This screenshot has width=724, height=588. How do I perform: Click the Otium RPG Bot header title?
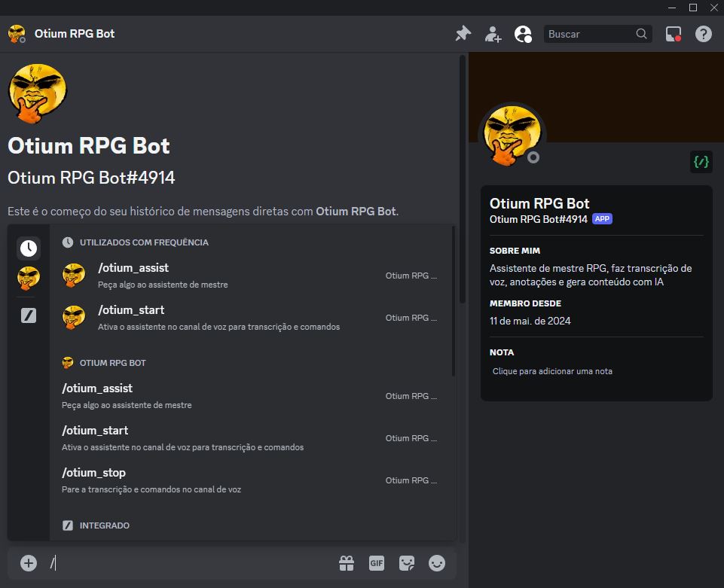[x=75, y=34]
